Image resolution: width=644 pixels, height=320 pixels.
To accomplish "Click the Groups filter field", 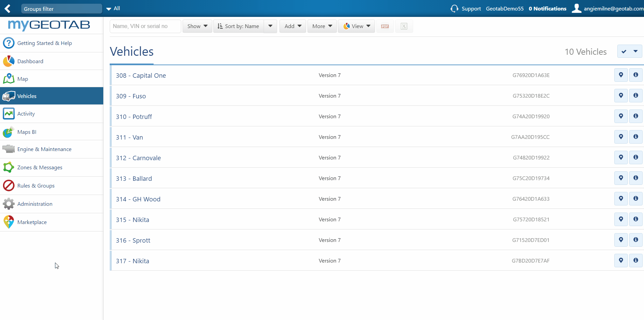I will (61, 9).
